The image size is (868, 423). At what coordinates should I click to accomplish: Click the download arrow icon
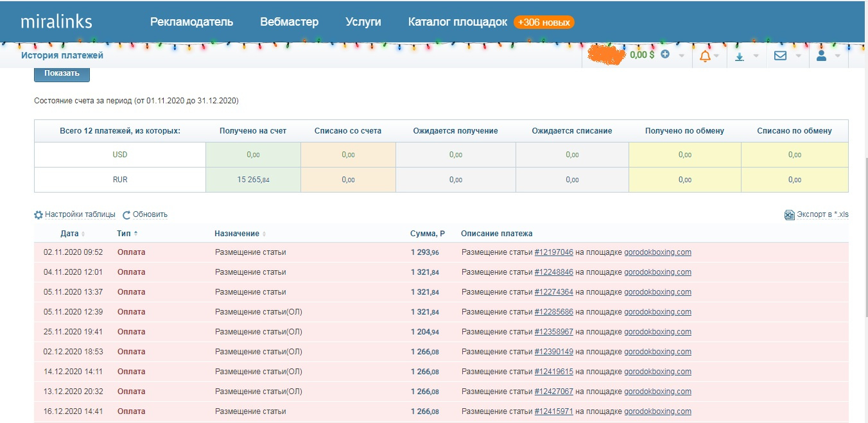pos(740,56)
